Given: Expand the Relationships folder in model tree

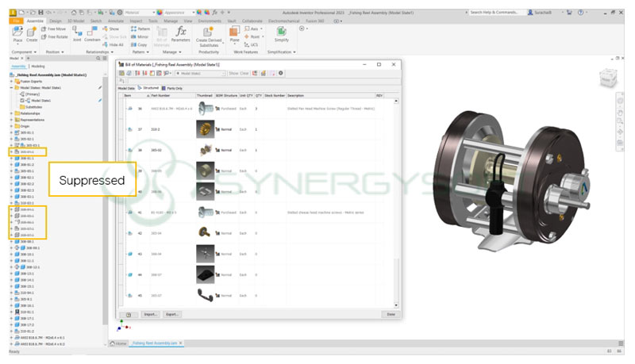Looking at the screenshot, I should (11, 113).
